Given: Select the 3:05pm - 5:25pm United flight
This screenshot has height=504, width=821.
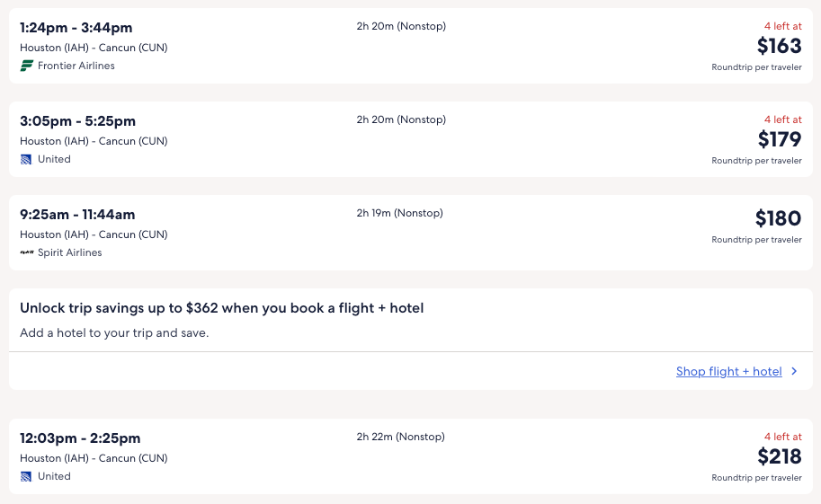Looking at the screenshot, I should 78,121.
